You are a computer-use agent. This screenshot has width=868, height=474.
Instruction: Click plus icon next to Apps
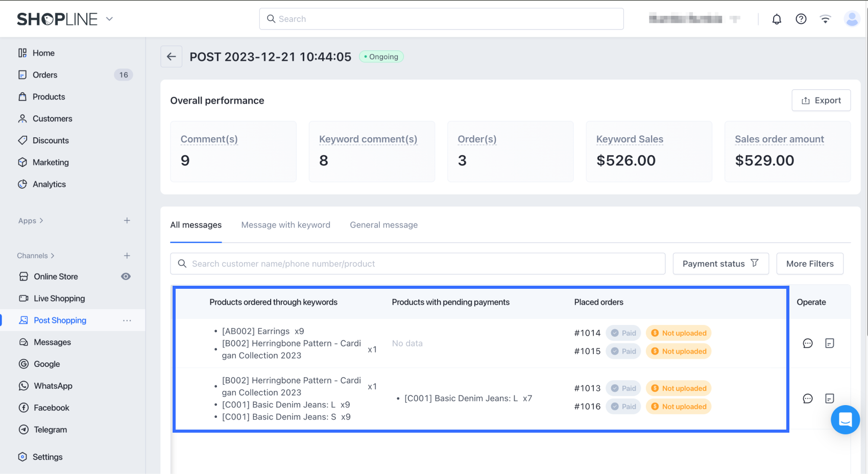(127, 220)
